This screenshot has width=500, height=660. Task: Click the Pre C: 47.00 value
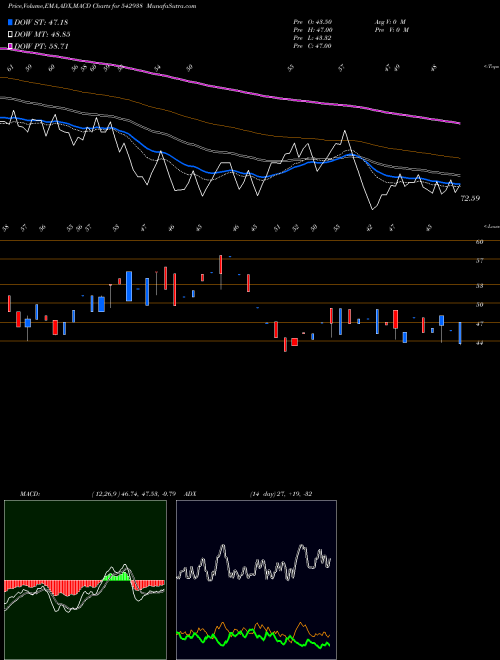click(x=313, y=46)
